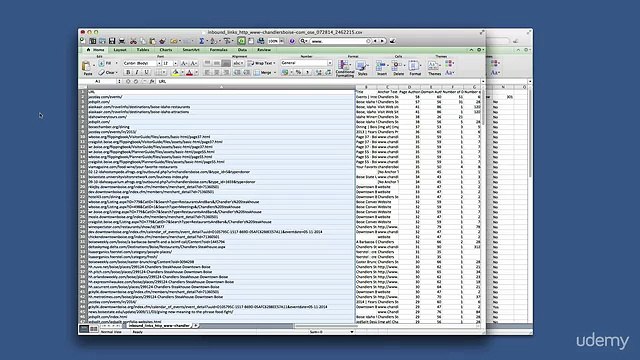Switch to the Tables tab
The width and height of the screenshot is (640, 360).
[x=143, y=50]
